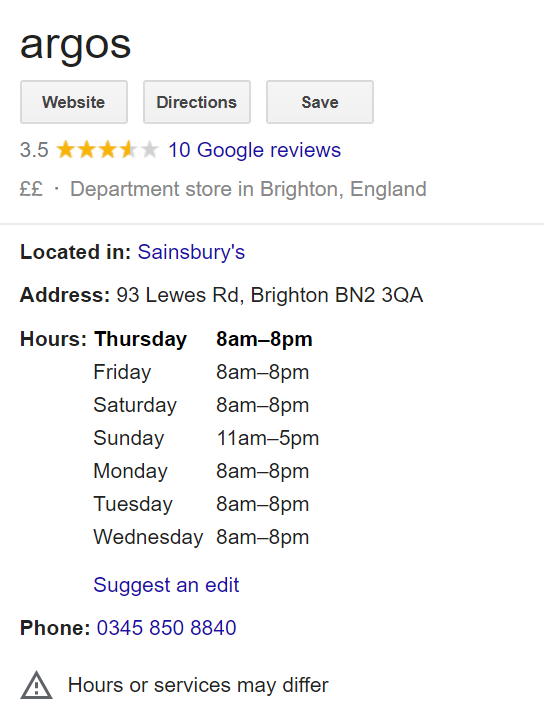This screenshot has width=544, height=727.
Task: Click the warning triangle icon
Action: pos(36,685)
